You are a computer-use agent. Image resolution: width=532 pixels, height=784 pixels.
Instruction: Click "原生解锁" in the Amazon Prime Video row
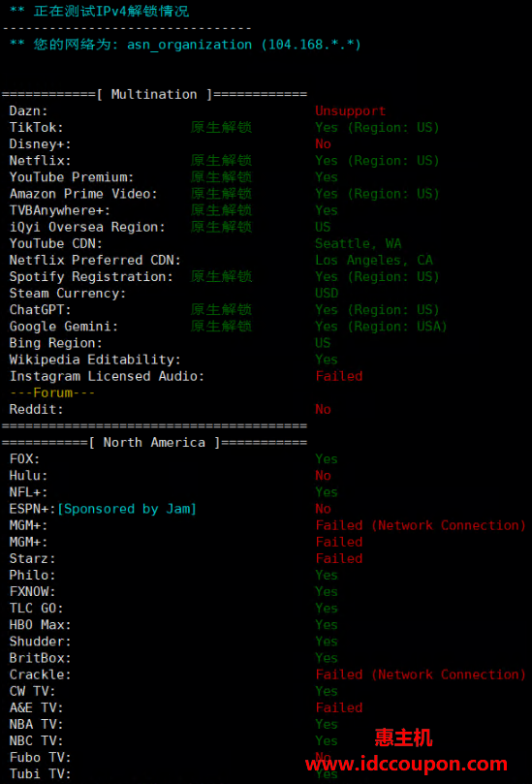tap(221, 194)
